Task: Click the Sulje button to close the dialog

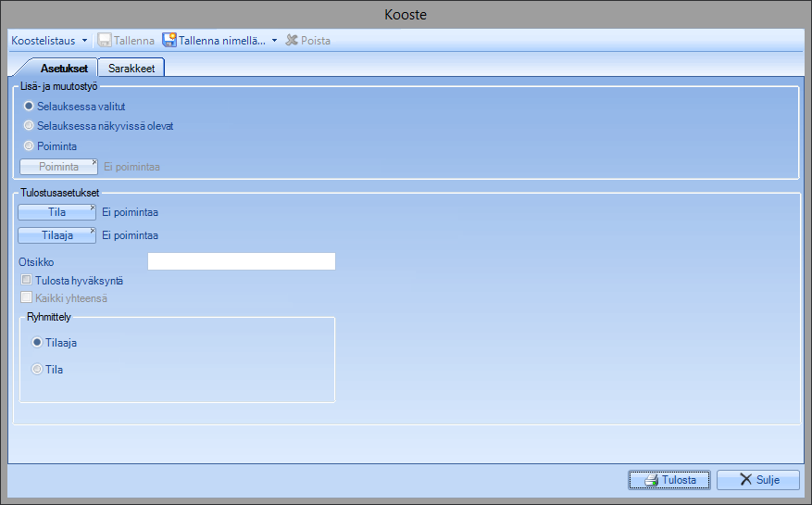Action: click(757, 480)
